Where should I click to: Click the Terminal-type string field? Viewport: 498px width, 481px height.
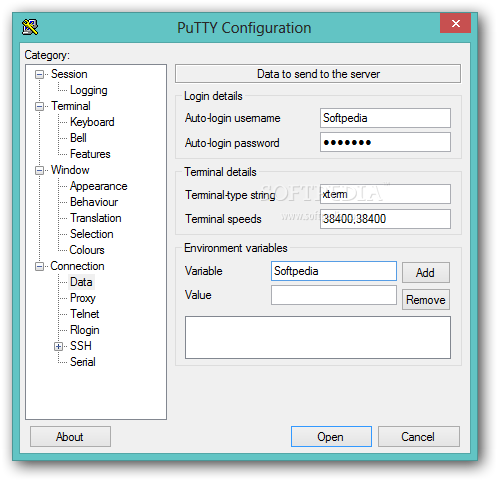tap(385, 194)
